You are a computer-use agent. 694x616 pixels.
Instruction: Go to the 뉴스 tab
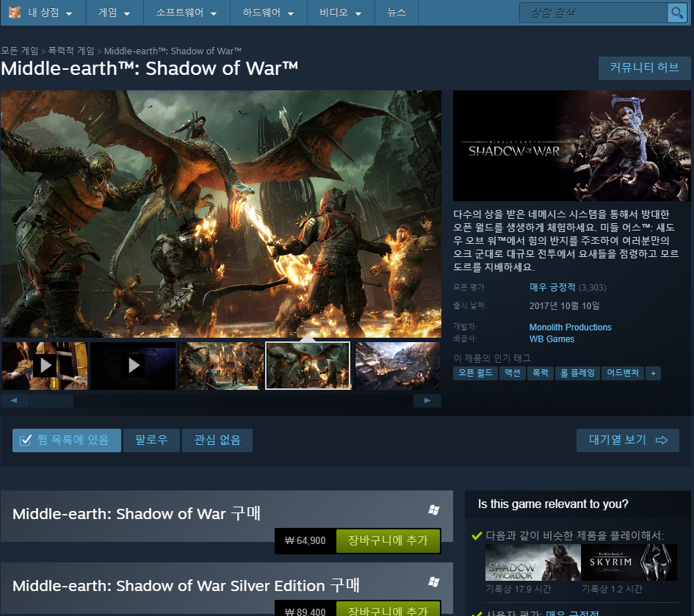(x=397, y=12)
